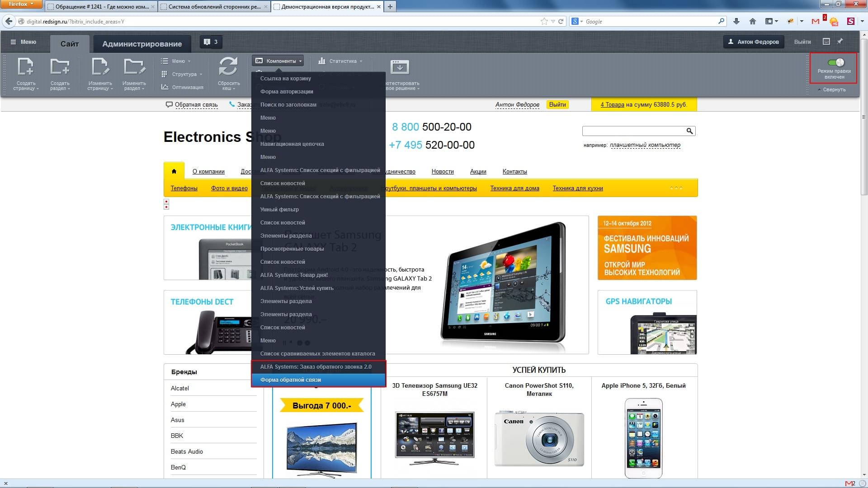Click the Firefox home icon
This screenshot has width=868, height=488.
click(753, 21)
